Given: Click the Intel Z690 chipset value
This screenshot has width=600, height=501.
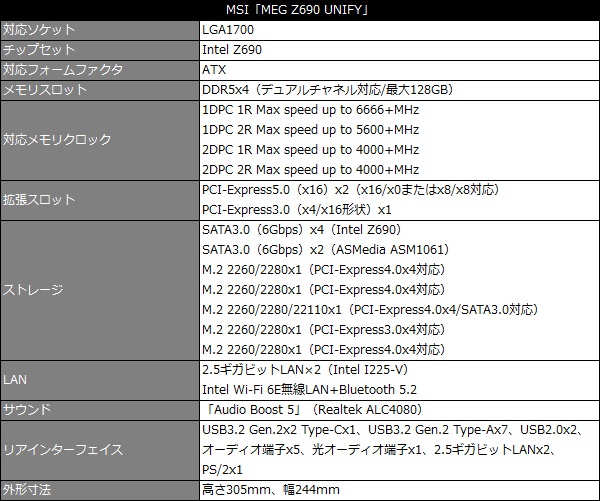Looking at the screenshot, I should [x=232, y=50].
